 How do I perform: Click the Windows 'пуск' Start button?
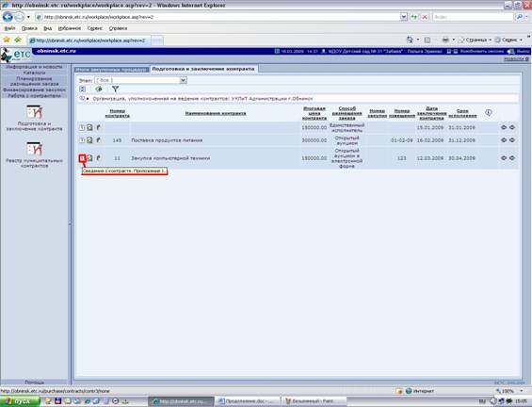[x=21, y=401]
